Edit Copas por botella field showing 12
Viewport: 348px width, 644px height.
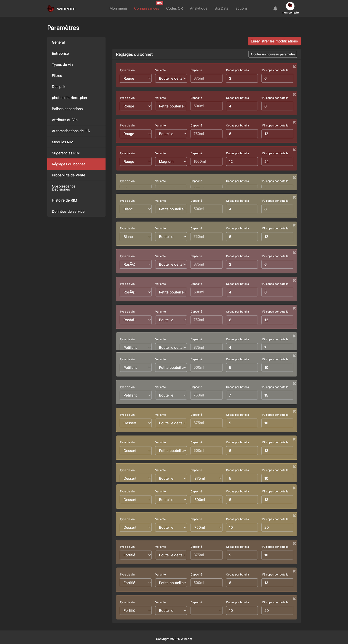[242, 161]
